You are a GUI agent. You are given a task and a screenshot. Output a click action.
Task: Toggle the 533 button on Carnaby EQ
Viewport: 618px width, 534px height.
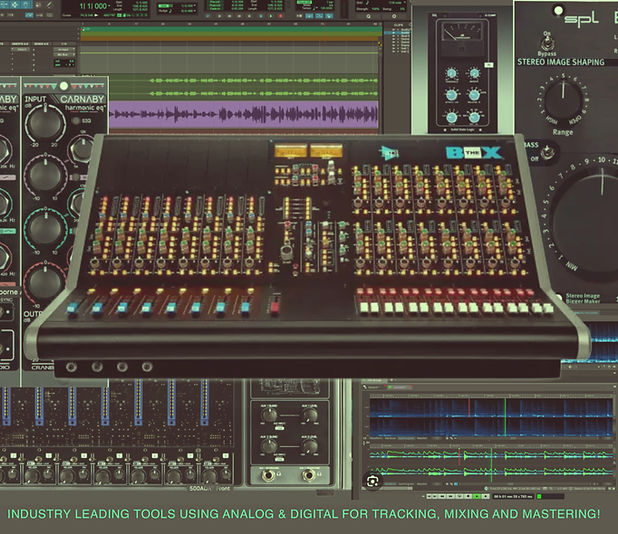point(76,120)
